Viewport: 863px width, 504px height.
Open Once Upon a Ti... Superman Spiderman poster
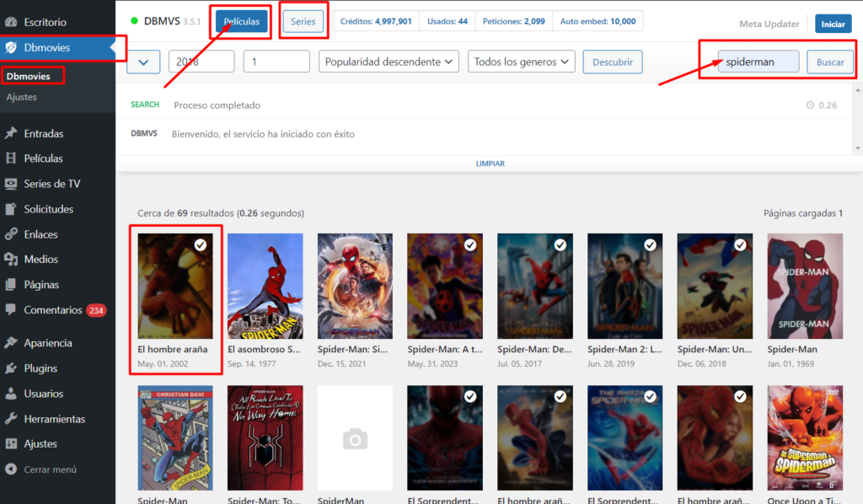805,438
